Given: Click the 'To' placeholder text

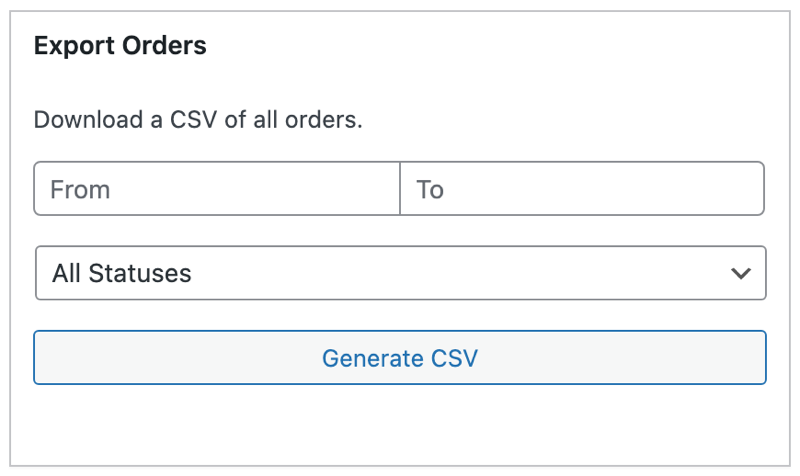Looking at the screenshot, I should point(430,189).
